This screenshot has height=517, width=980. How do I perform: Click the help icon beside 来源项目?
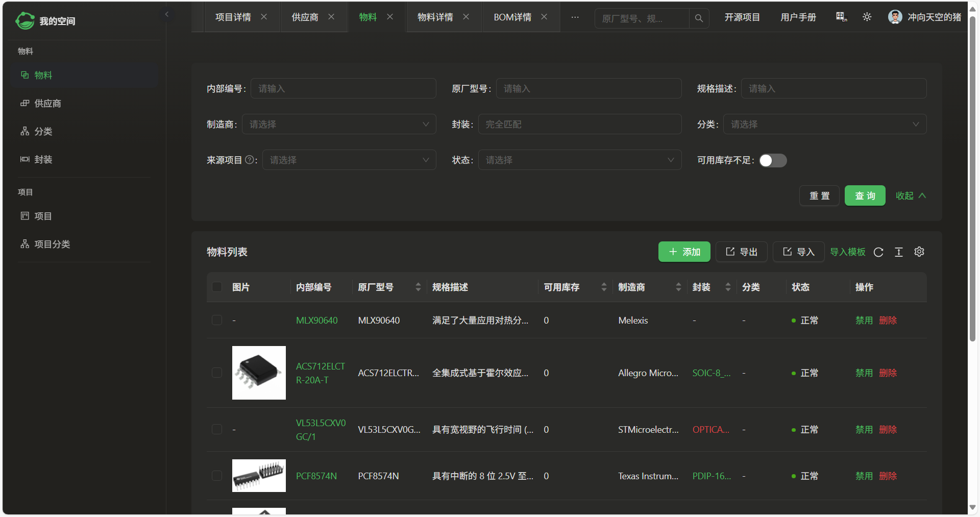(x=250, y=160)
